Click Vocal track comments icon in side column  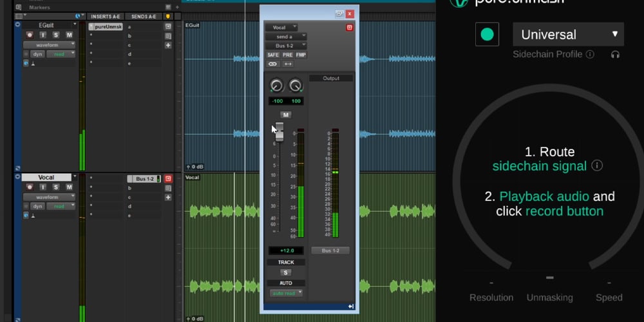point(168,188)
